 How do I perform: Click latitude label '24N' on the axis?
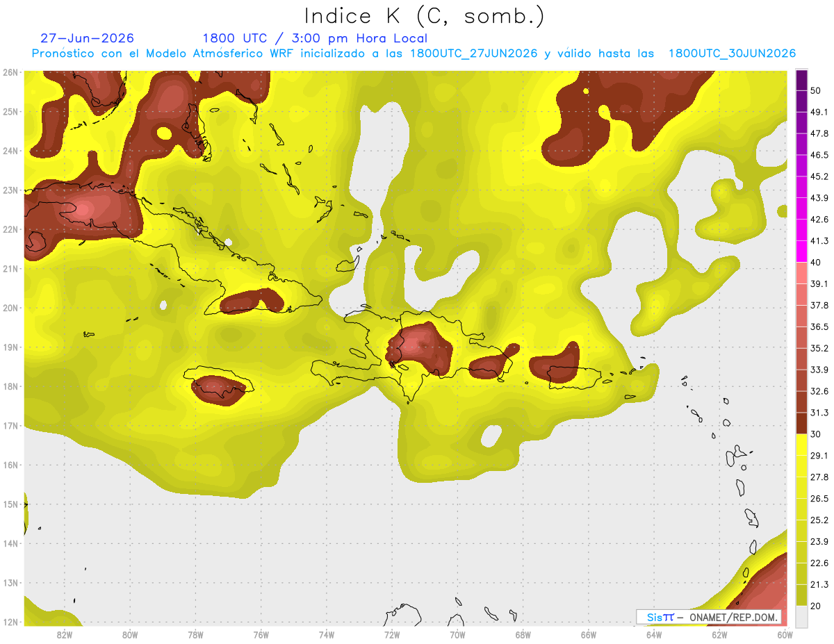tap(10, 151)
